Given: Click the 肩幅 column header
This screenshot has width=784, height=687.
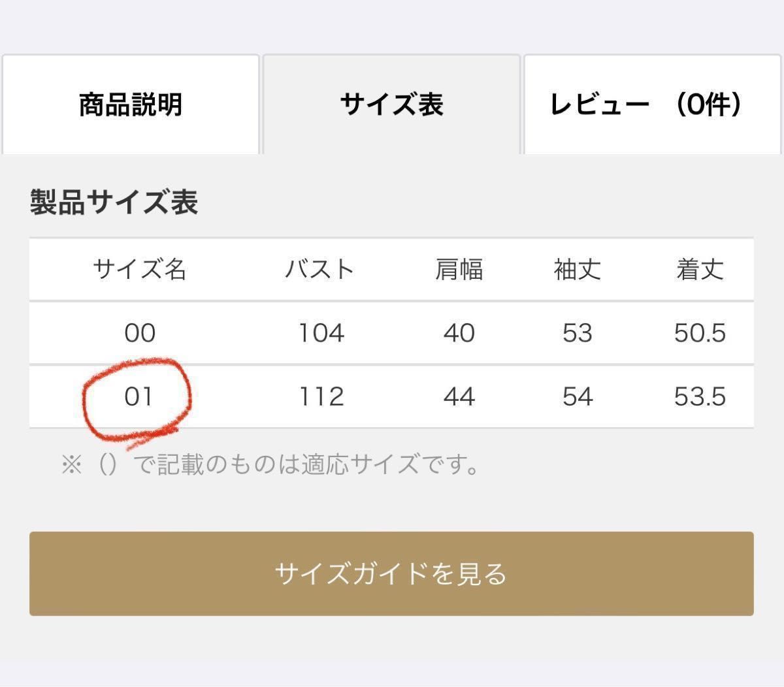Looking at the screenshot, I should [x=459, y=269].
